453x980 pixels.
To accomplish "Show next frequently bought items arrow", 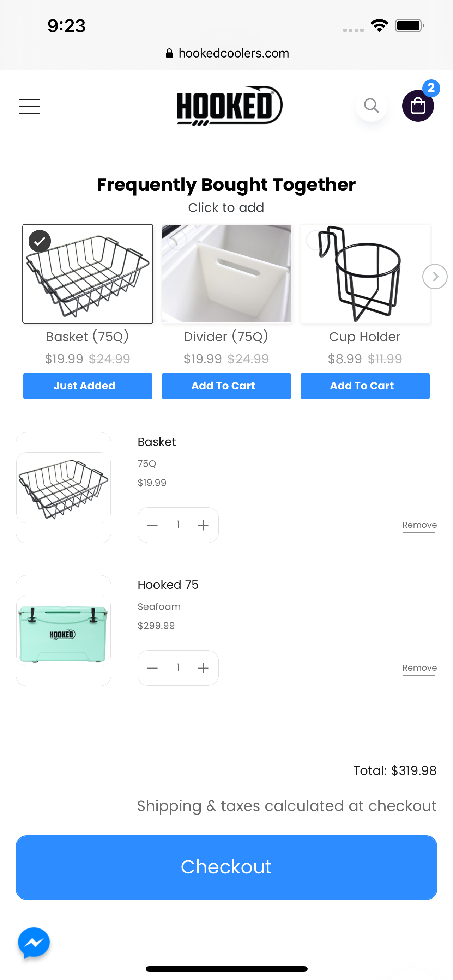I will click(x=434, y=277).
